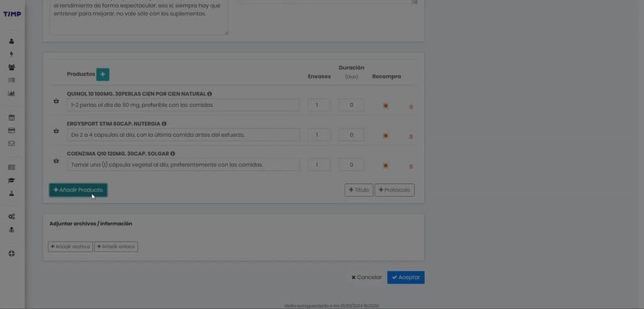The width and height of the screenshot is (644, 309).
Task: Click the 'Visita autoguardada' footer text
Action: click(x=331, y=306)
